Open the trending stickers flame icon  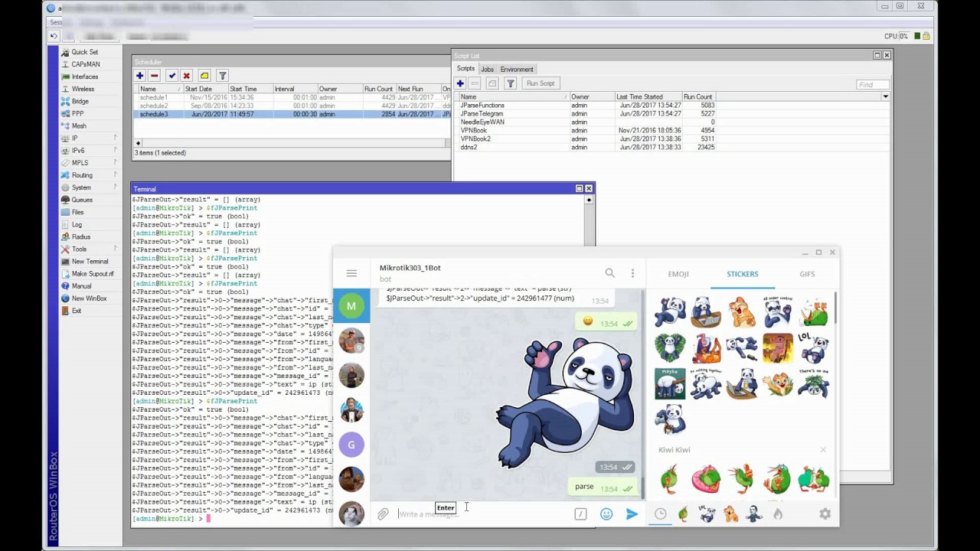(x=778, y=514)
